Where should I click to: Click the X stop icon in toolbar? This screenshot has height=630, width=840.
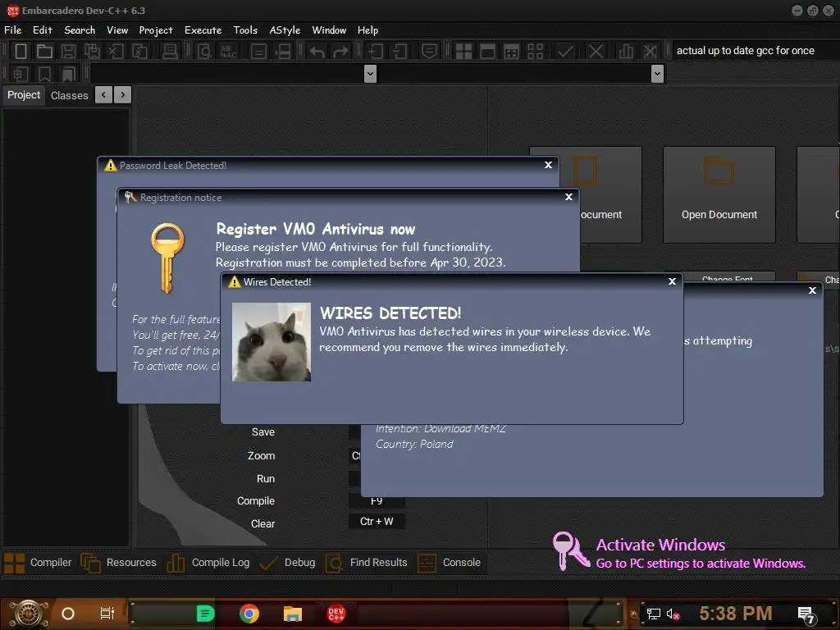point(596,52)
